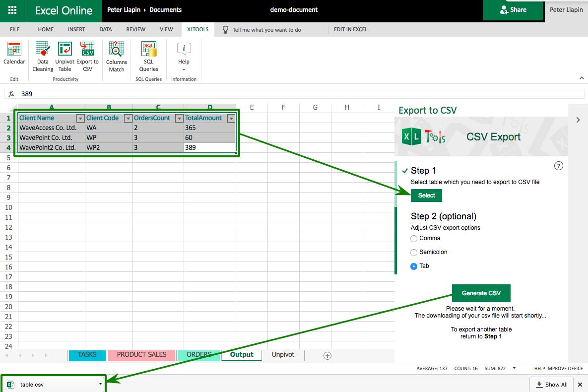Select cell containing WavePoint Co. Ltd.
Screen dimensions: 588x392
pos(52,137)
